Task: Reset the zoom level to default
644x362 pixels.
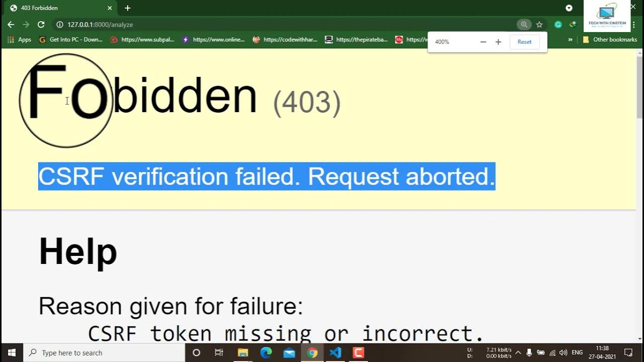Action: pos(524,42)
